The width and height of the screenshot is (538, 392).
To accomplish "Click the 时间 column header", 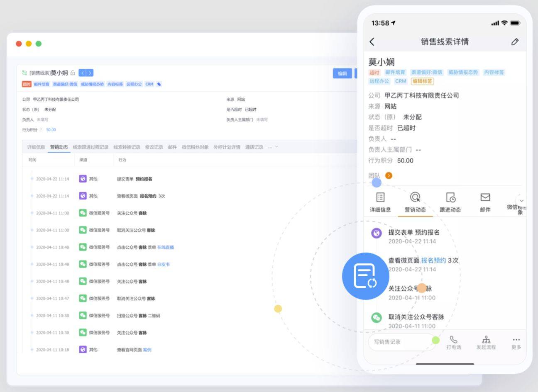I will pyautogui.click(x=32, y=160).
